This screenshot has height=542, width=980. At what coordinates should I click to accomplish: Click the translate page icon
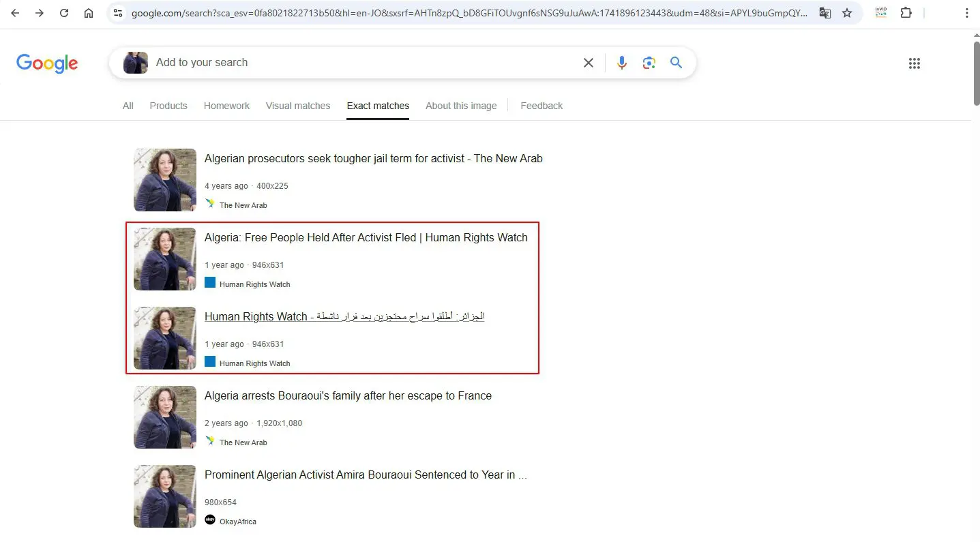825,13
